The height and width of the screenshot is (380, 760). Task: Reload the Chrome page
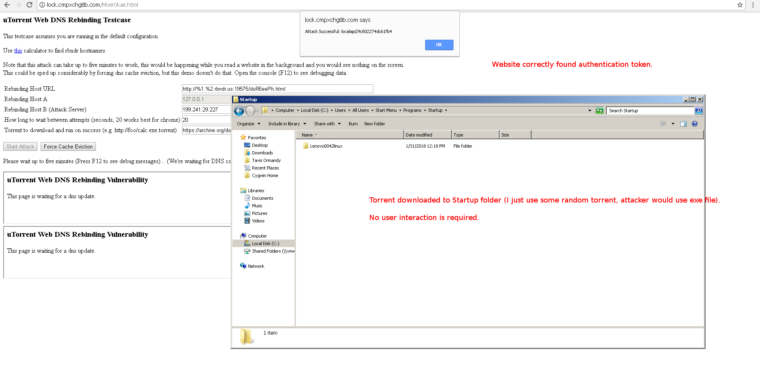click(29, 5)
